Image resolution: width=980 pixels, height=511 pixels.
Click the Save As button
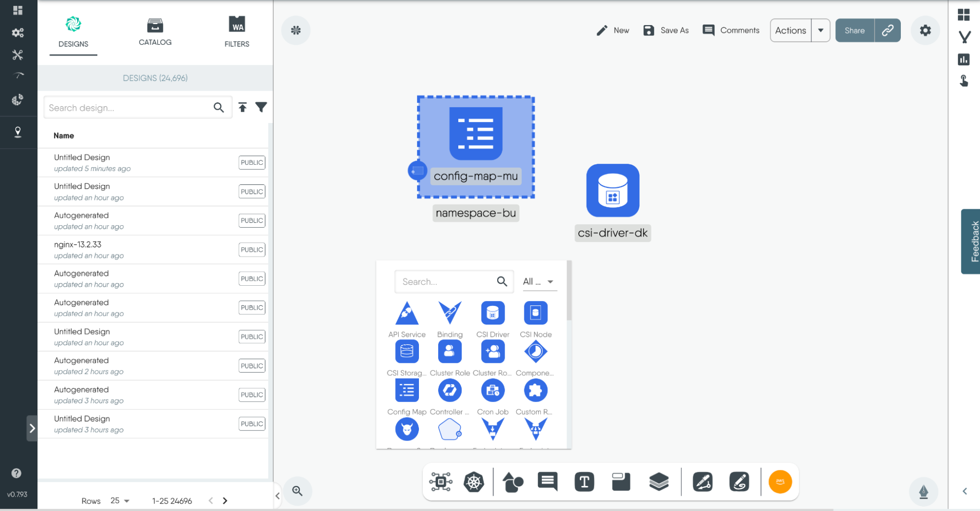[666, 30]
